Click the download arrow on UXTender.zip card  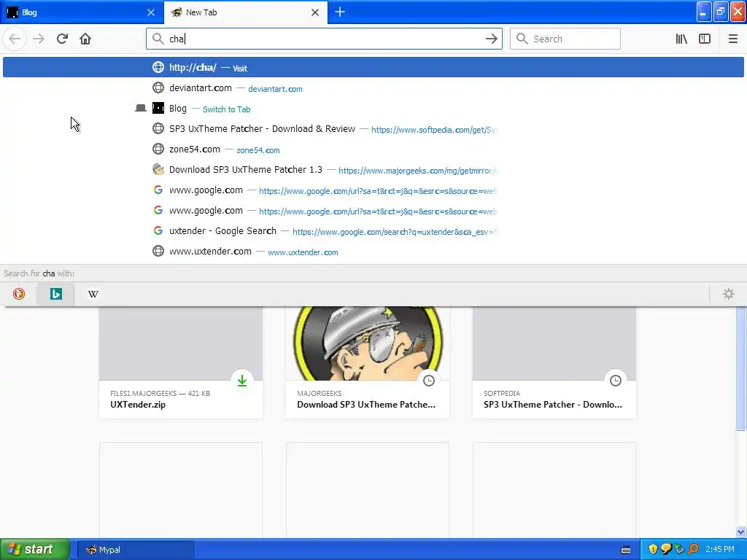242,381
